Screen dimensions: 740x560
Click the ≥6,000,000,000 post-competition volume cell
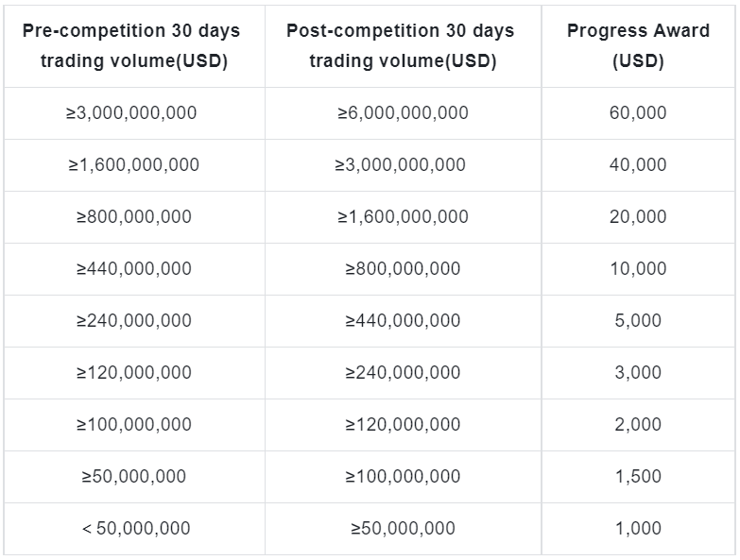403,112
